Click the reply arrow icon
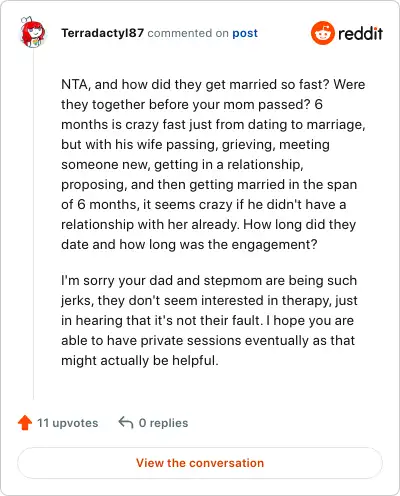Image resolution: width=400 pixels, height=496 pixels. [126, 422]
